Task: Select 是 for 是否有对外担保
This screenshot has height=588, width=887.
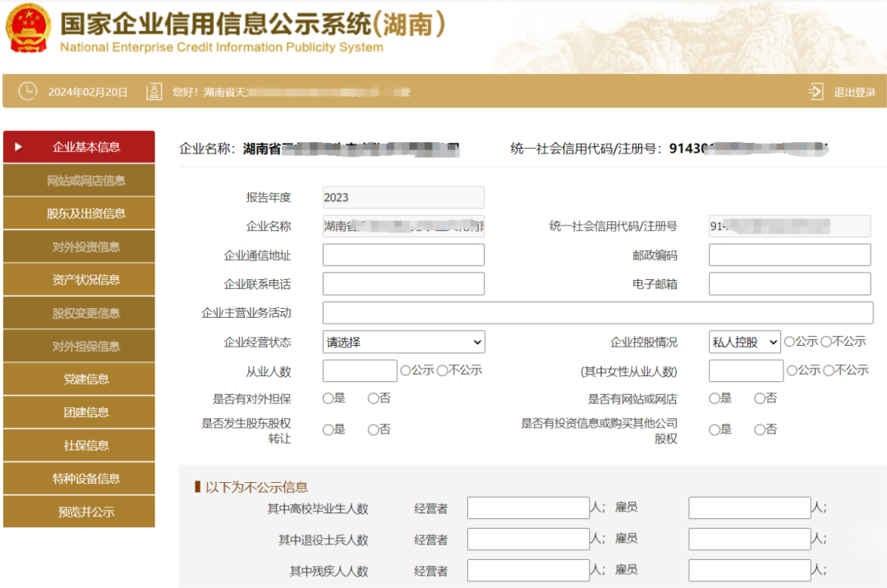Action: pos(328,398)
